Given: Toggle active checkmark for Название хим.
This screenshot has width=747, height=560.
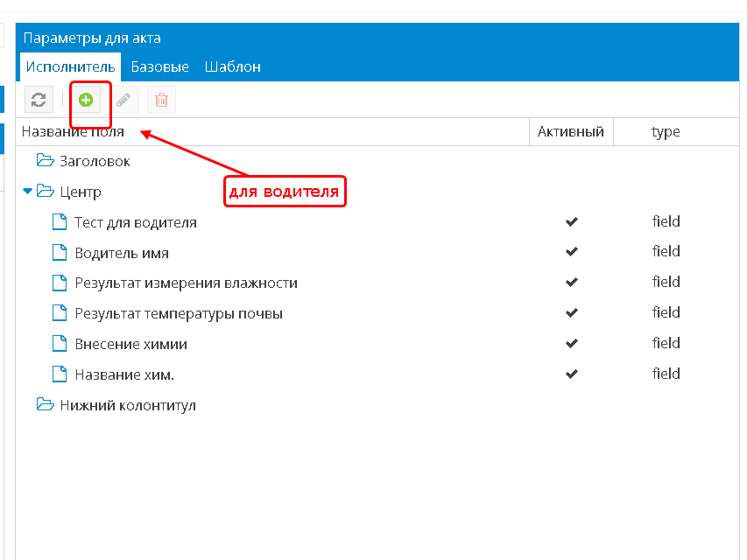Looking at the screenshot, I should (x=572, y=374).
